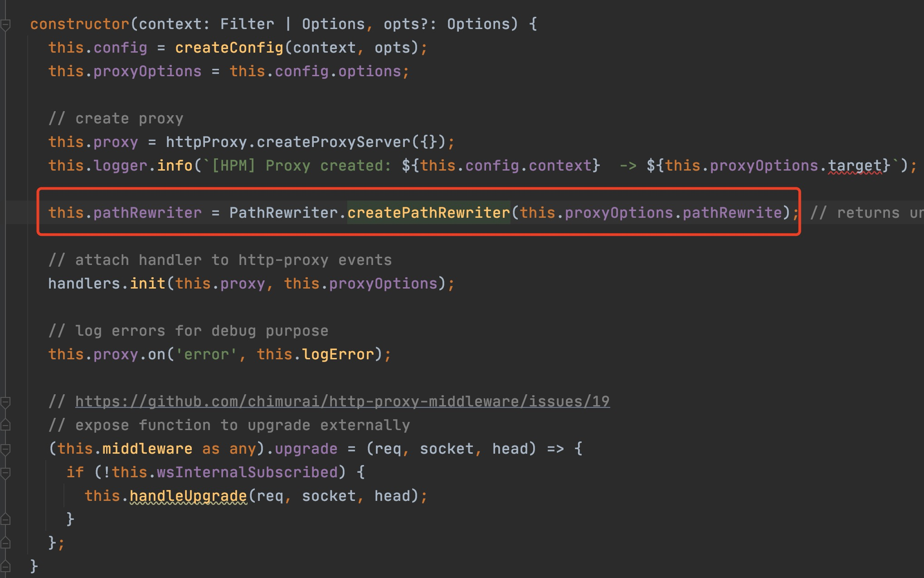
Task: Click the 'upgrade' property assignment
Action: click(x=306, y=449)
